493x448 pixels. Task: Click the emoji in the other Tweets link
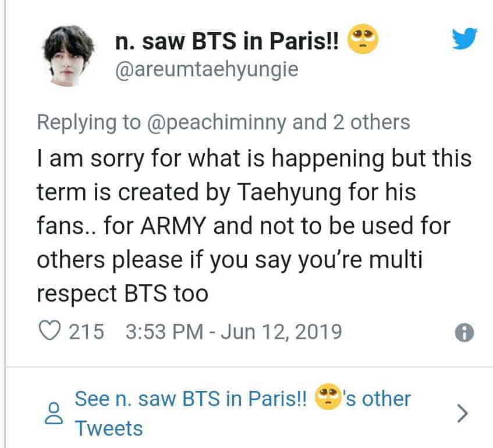327,399
